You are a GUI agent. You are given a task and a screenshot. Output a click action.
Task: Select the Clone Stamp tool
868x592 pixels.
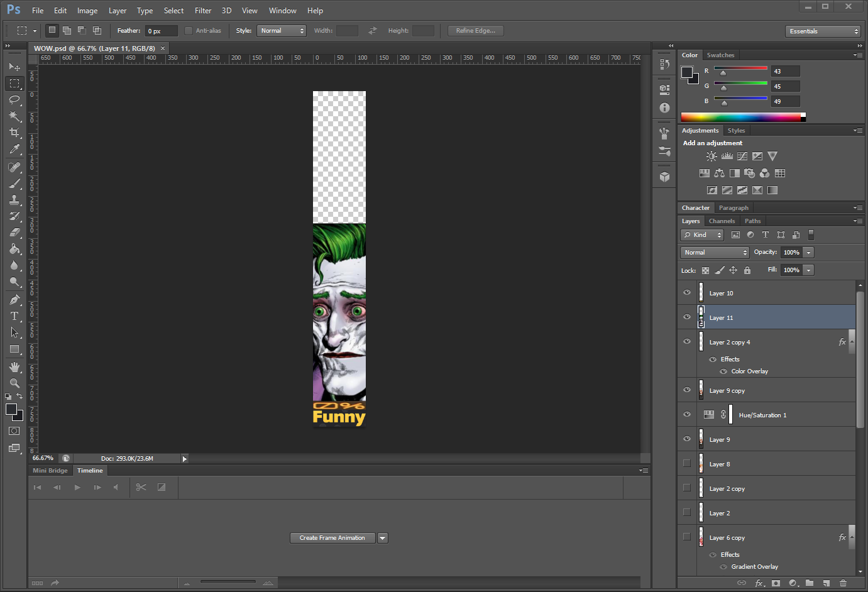tap(14, 200)
